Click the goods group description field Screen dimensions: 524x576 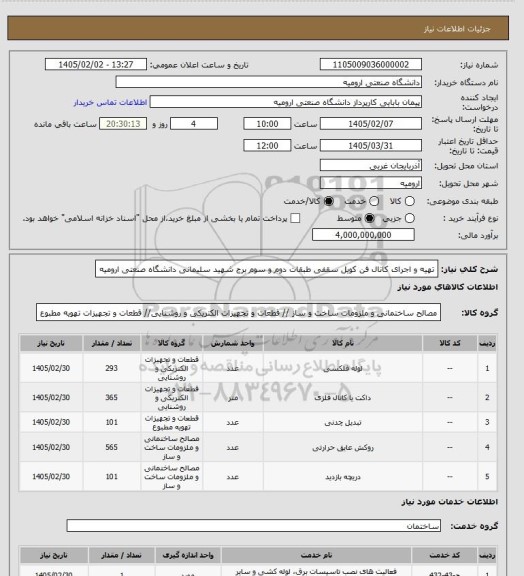[x=238, y=313]
